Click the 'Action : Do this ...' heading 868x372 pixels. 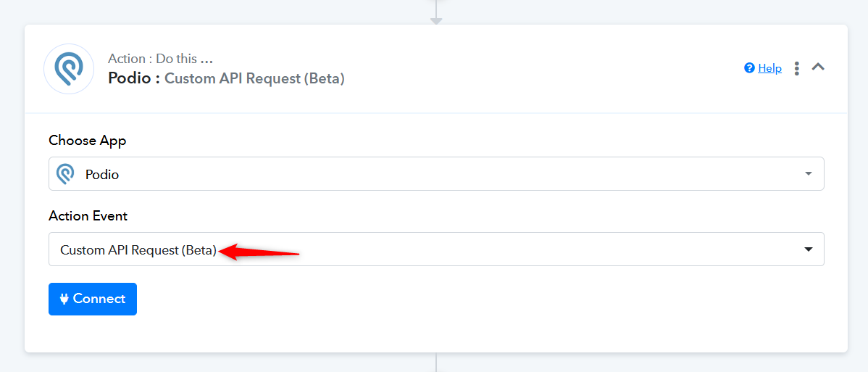(161, 58)
